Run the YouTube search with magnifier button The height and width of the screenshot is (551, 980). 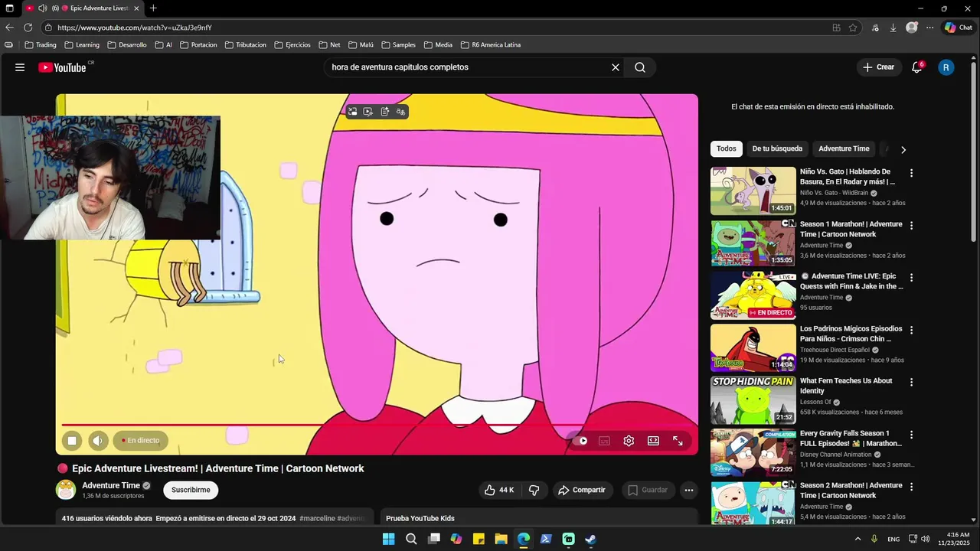(x=640, y=67)
